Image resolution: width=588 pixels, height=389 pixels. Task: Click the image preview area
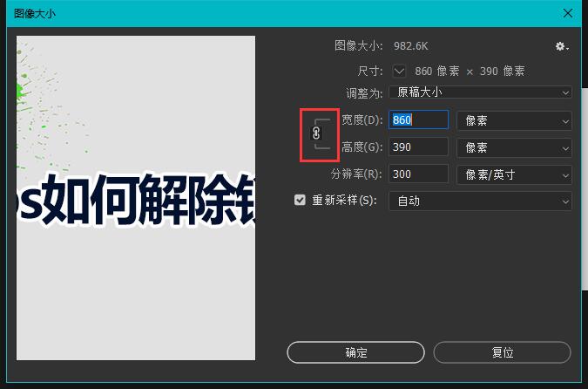point(136,198)
